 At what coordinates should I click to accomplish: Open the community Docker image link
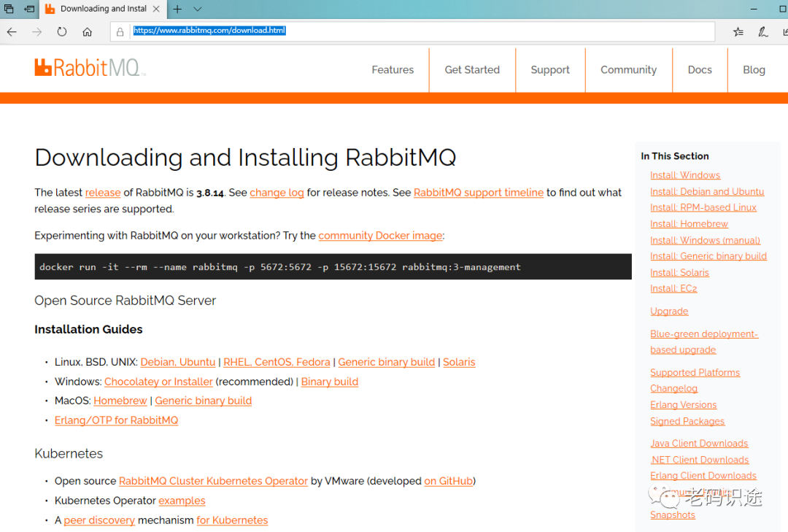coord(380,235)
